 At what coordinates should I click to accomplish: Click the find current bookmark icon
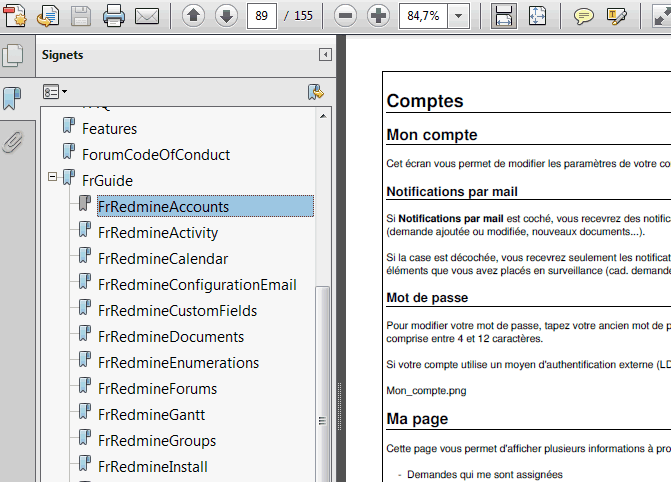[x=316, y=92]
